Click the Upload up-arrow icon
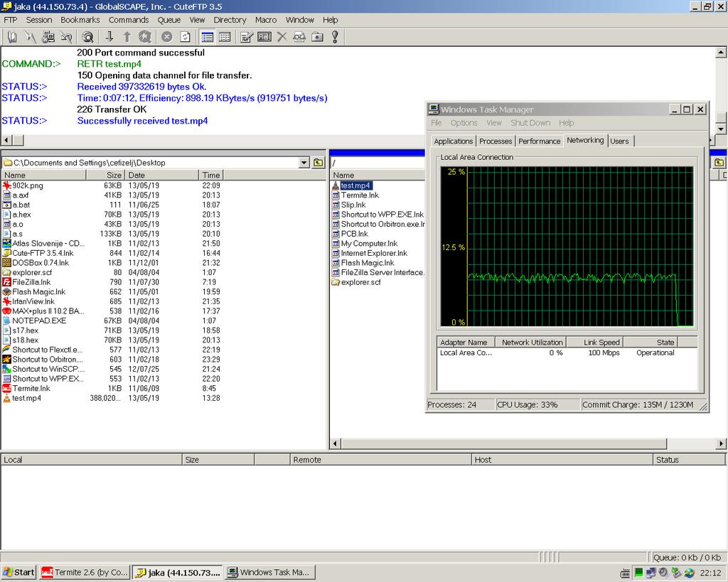The width and height of the screenshot is (728, 582). click(127, 37)
